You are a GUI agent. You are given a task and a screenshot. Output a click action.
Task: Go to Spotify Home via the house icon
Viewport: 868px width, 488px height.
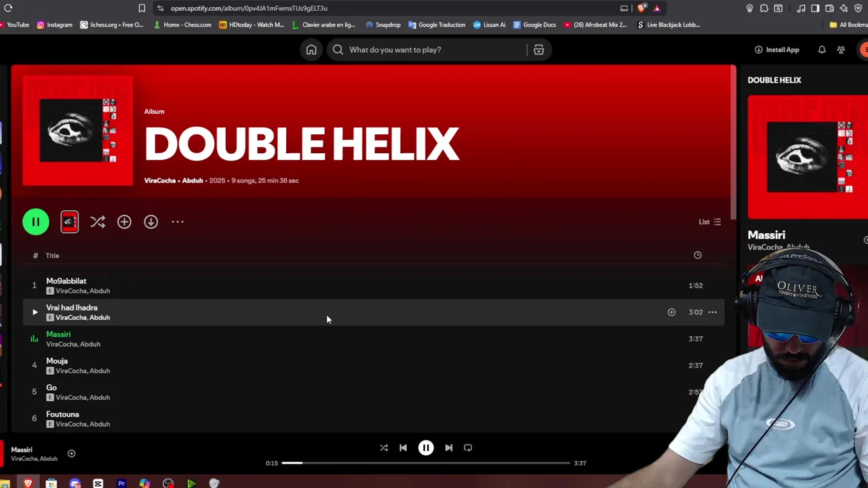coord(311,49)
